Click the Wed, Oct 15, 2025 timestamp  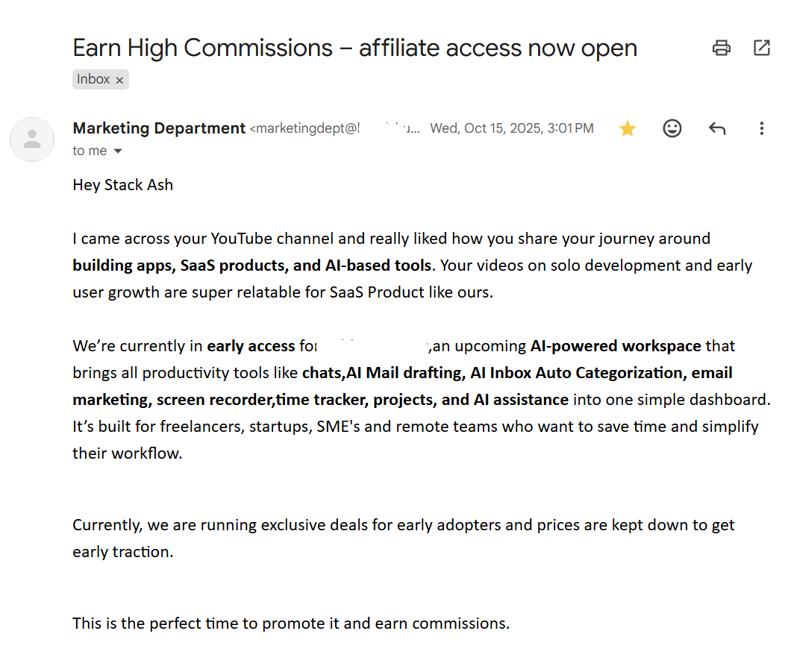point(512,128)
